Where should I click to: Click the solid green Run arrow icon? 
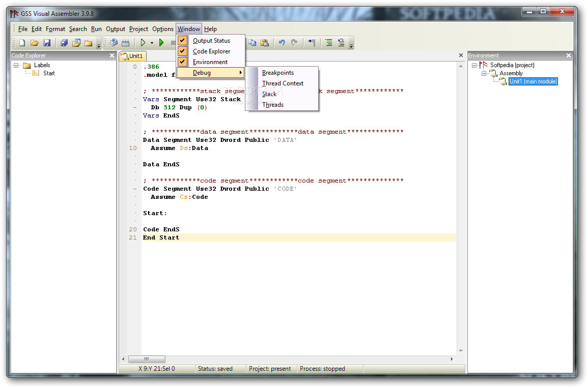point(161,43)
